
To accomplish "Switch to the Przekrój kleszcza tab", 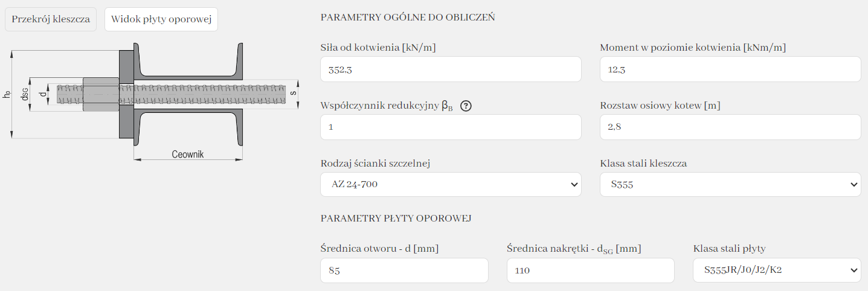I will pyautogui.click(x=51, y=19).
